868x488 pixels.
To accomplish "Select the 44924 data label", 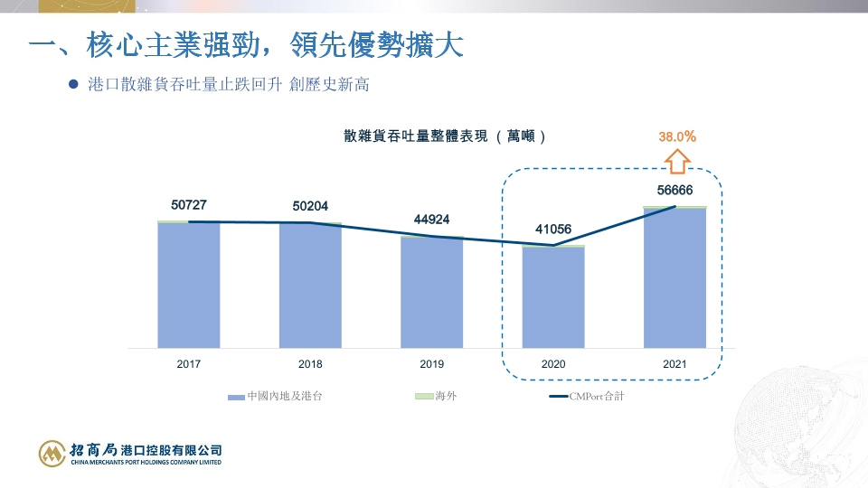I will (x=432, y=220).
